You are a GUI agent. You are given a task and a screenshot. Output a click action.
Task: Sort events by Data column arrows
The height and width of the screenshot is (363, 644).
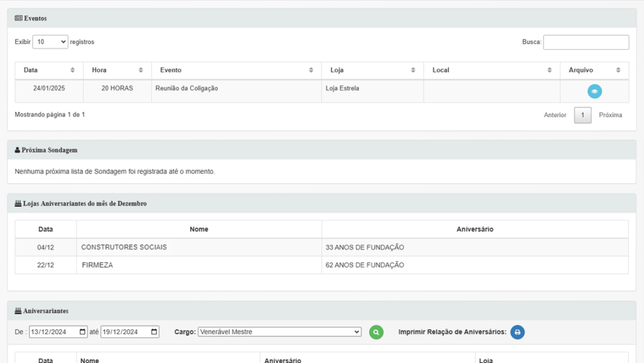click(x=72, y=70)
